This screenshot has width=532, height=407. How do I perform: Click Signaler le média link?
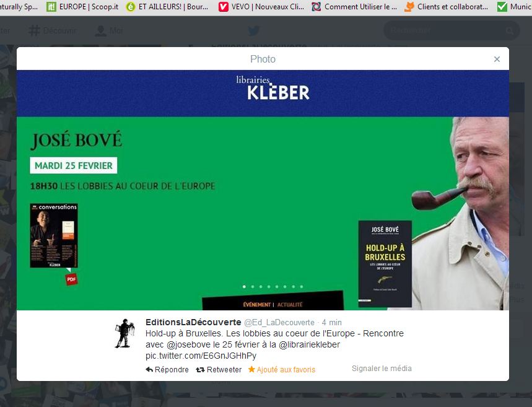[382, 369]
